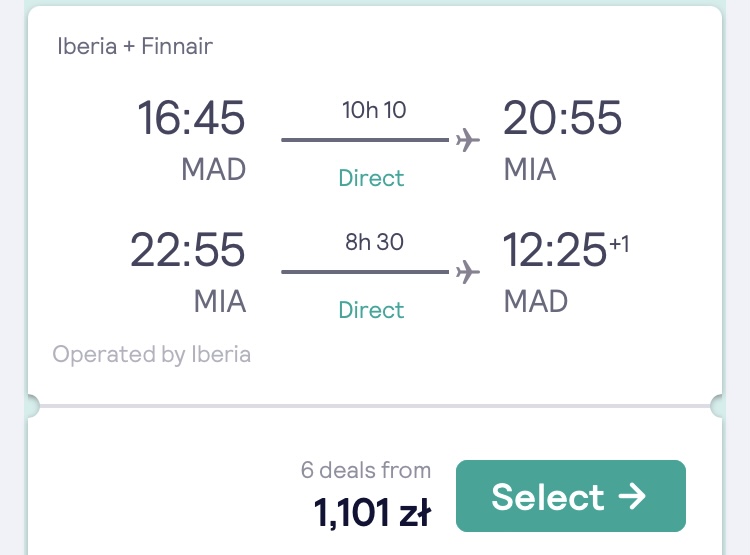
Task: Click the 10h 10 duration text
Action: [x=374, y=110]
